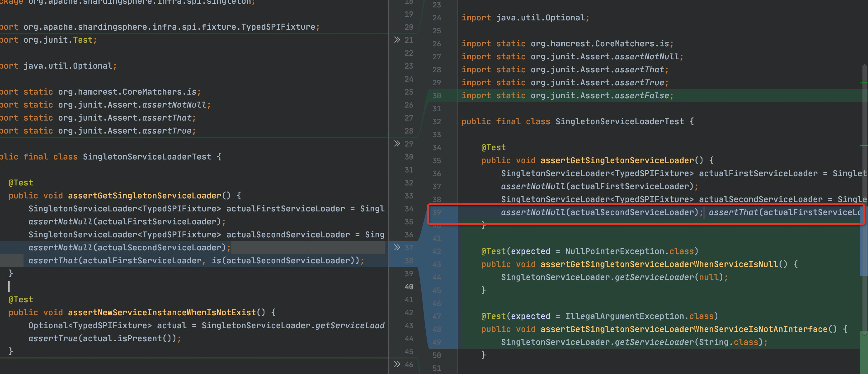Click the SingletonServiceLoaderTest class name on the right
This screenshot has width=868, height=374.
coord(619,121)
